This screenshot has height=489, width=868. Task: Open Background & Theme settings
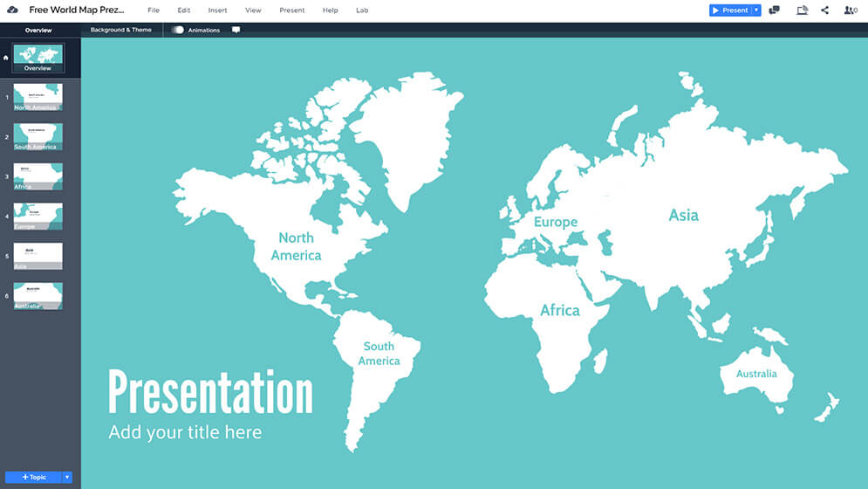[x=120, y=30]
